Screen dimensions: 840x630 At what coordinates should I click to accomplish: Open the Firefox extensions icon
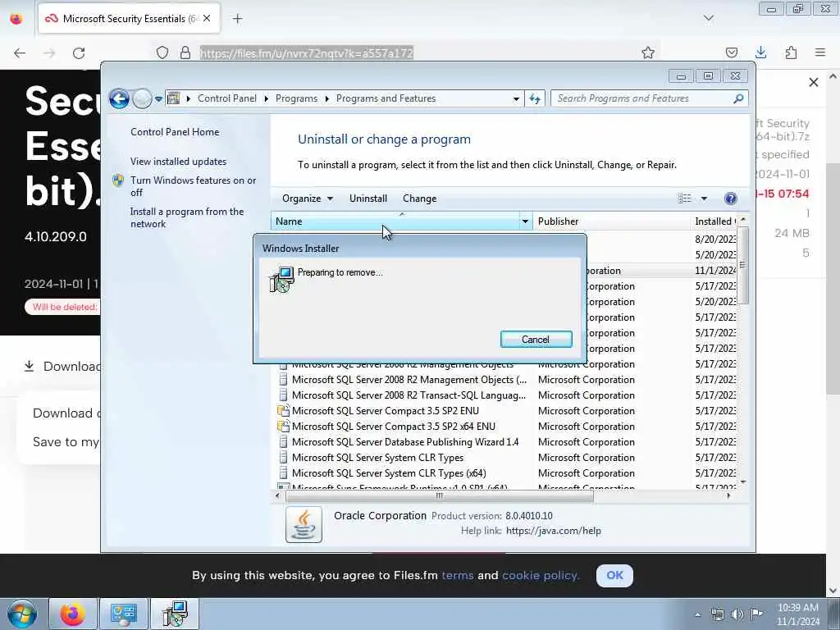pos(791,52)
